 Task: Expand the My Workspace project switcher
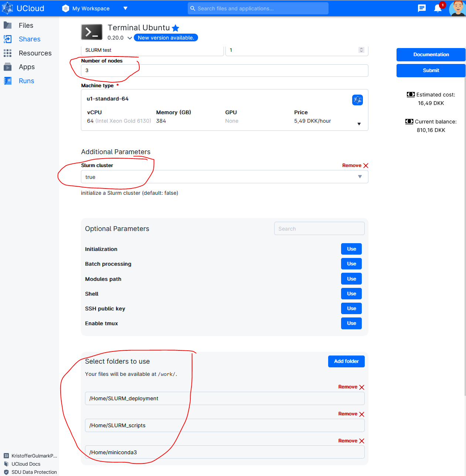pos(125,8)
